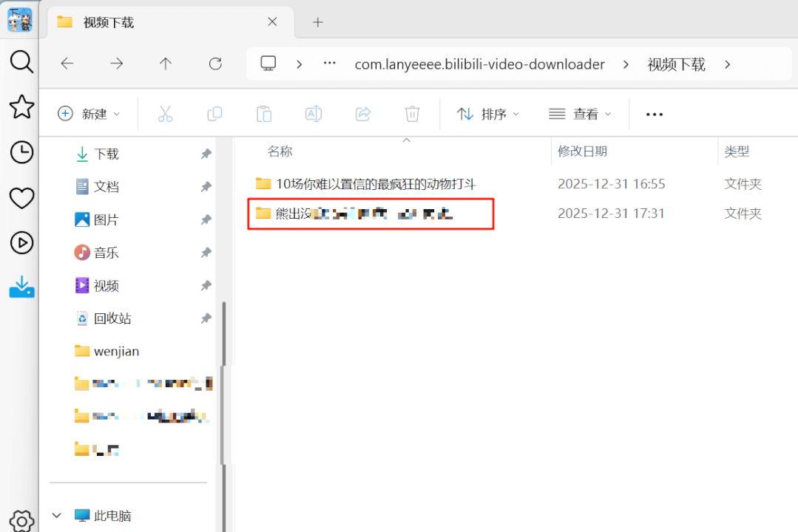Open the 排序 sort dropdown
The image size is (798, 532).
[487, 114]
